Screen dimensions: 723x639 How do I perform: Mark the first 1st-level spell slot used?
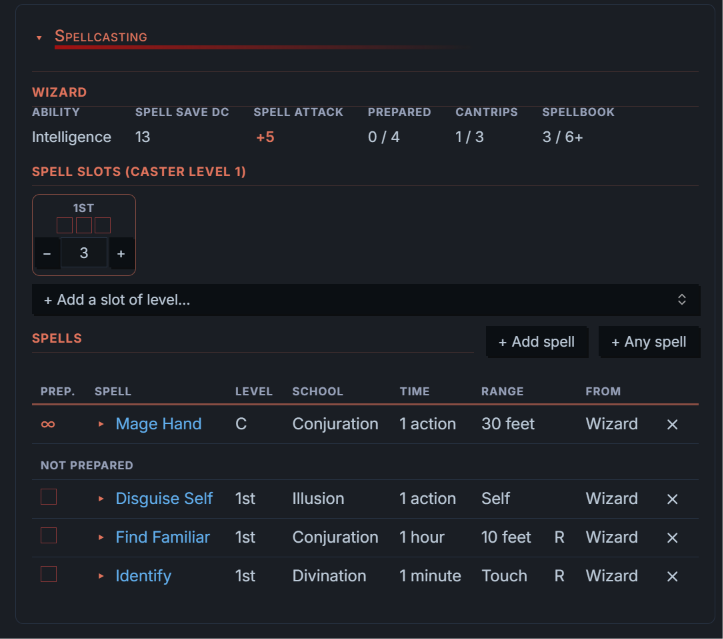[x=65, y=225]
